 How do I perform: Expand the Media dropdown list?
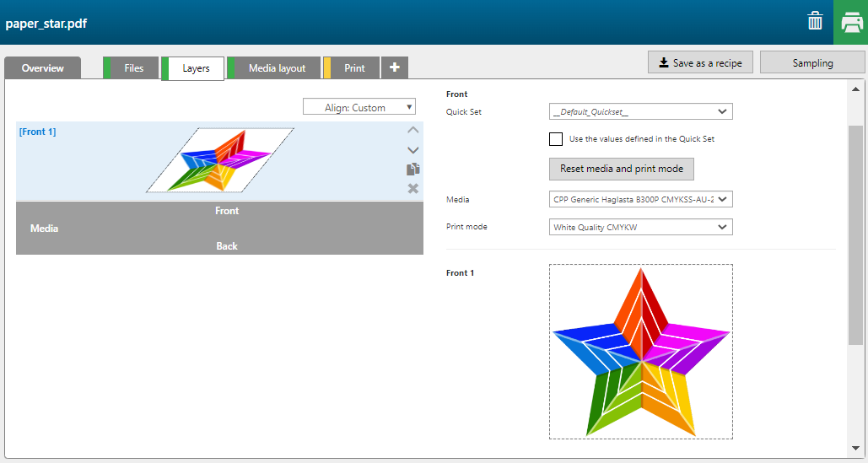(x=640, y=200)
